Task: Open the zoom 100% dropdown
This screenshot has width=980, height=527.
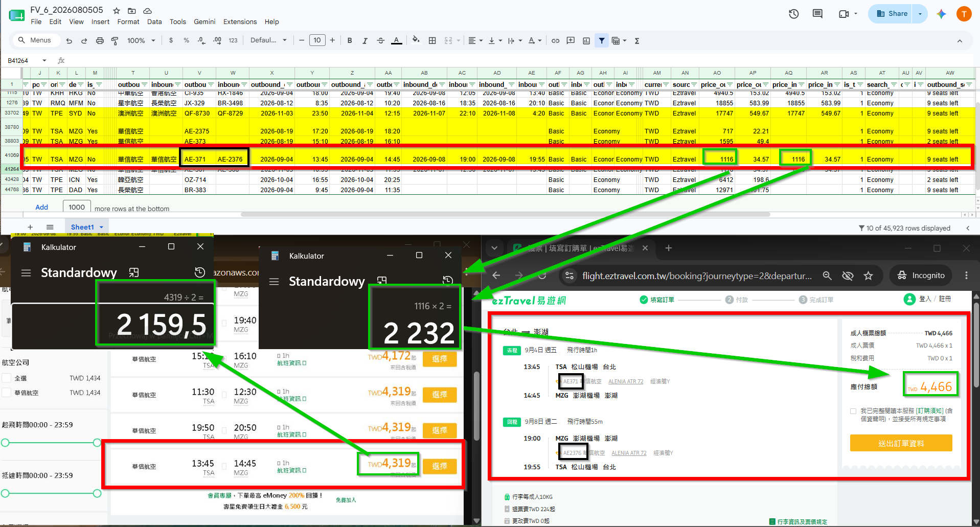Action: click(141, 41)
